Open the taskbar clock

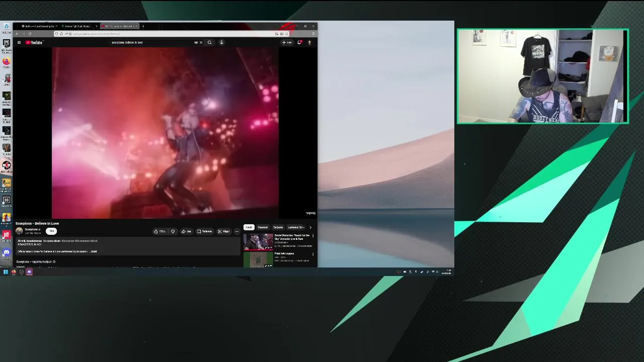coord(446,272)
